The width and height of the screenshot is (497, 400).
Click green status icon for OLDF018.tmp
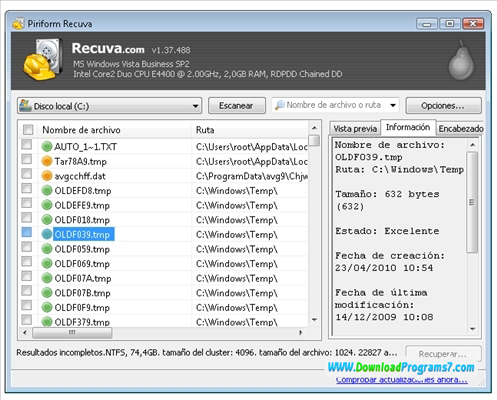(47, 220)
